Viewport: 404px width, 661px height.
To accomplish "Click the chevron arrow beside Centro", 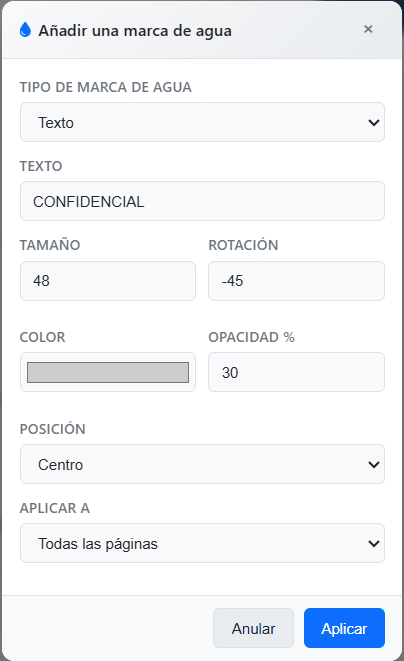I will (374, 465).
